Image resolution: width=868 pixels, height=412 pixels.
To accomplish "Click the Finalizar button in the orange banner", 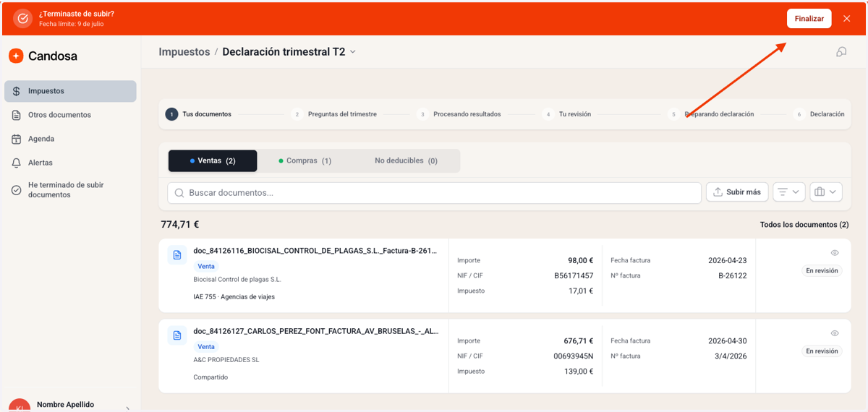I will (x=809, y=19).
